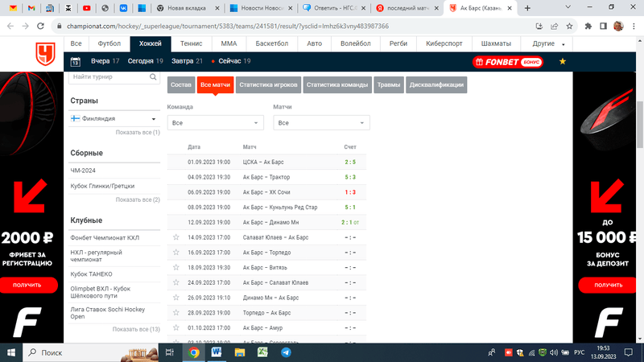Click the search magnifier in tournament field

point(154,77)
